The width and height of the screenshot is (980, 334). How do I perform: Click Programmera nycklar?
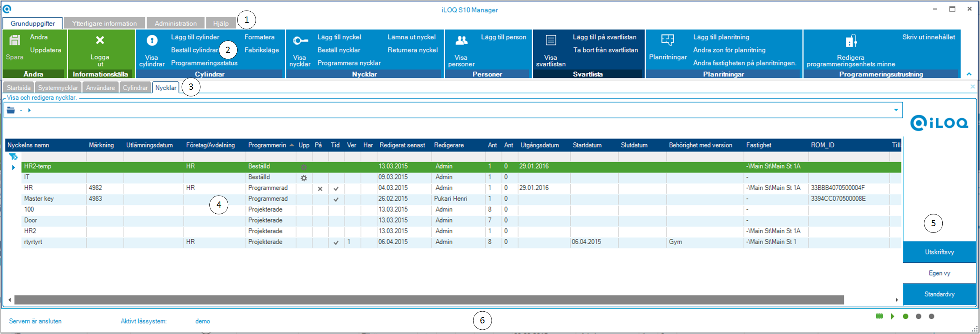(x=349, y=63)
